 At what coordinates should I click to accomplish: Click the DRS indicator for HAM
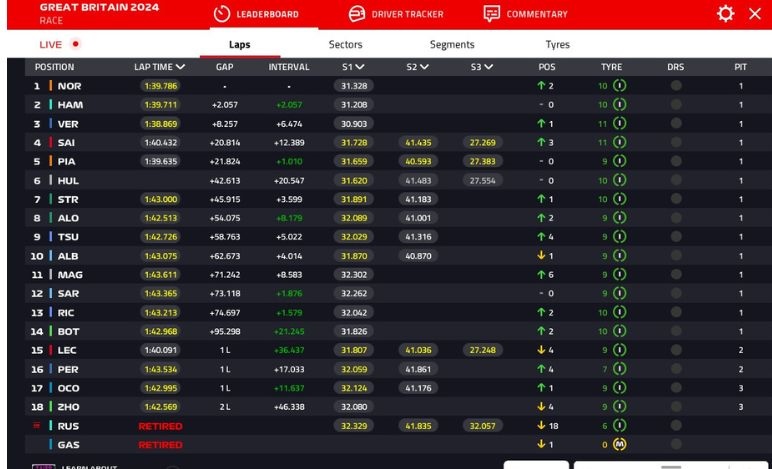click(675, 105)
